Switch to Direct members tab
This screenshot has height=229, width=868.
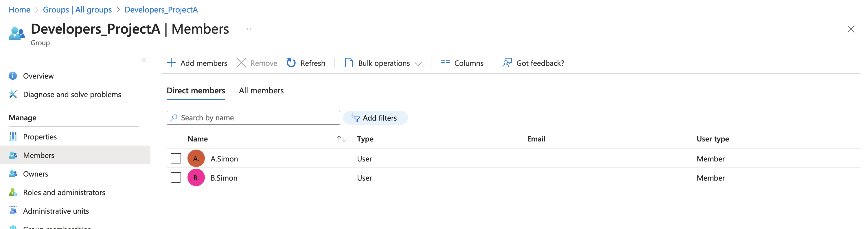pos(196,90)
